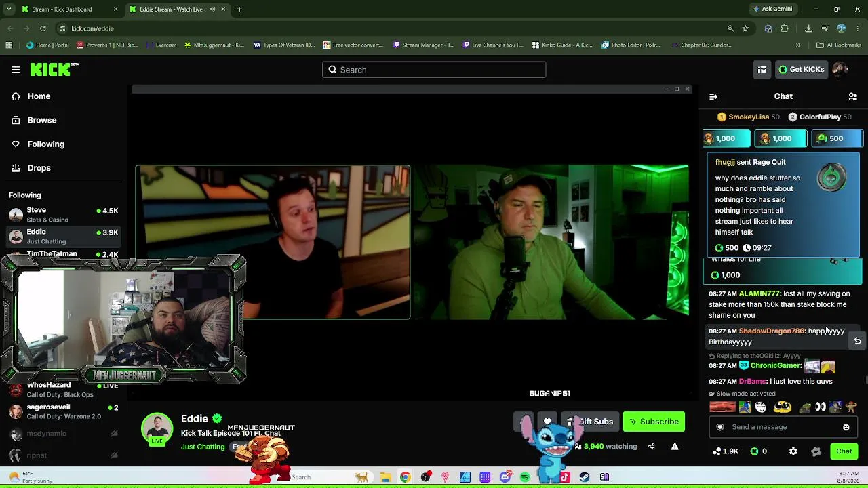The image size is (868, 488).
Task: Send message with Chat button
Action: coord(844,451)
